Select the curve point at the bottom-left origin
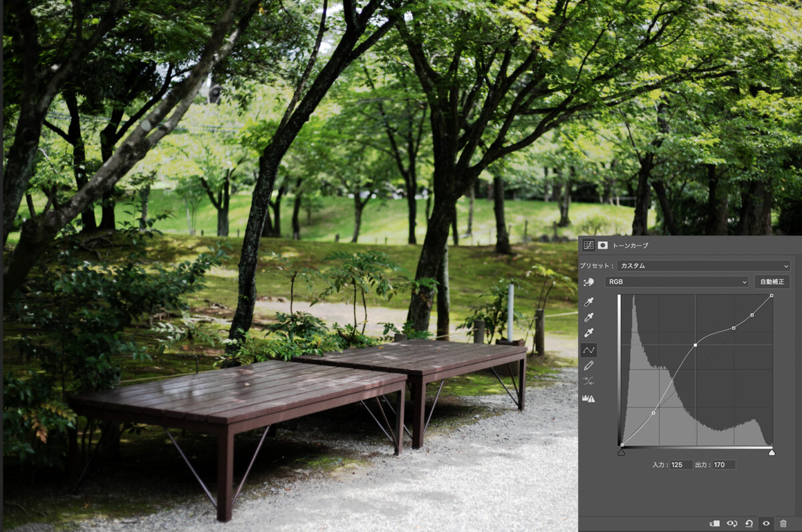This screenshot has height=532, width=802. coord(622,445)
